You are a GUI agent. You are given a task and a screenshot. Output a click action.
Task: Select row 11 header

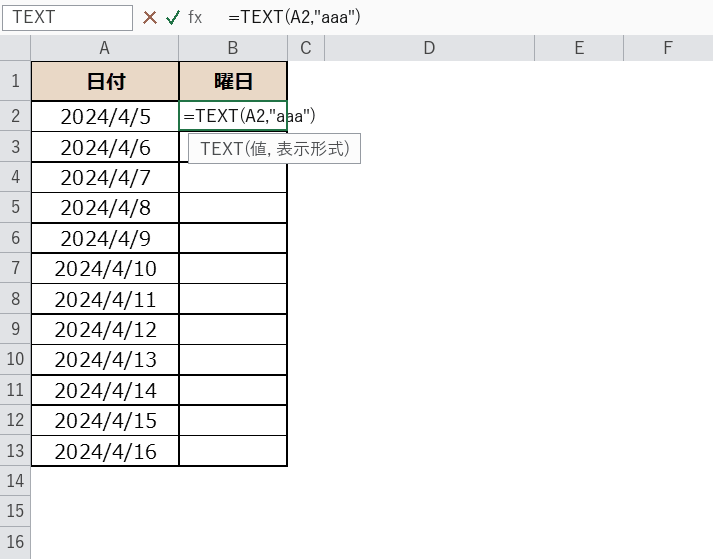coord(15,390)
